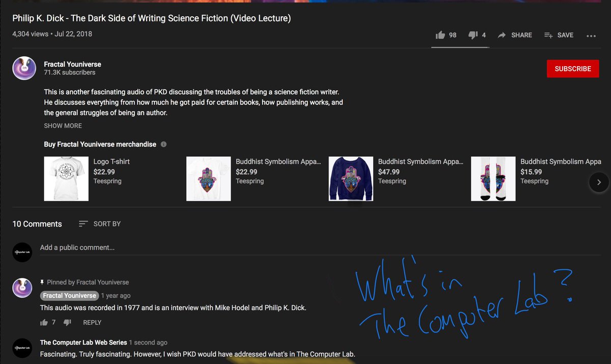The image size is (611, 364).
Task: Dislike the pinned comment
Action: (67, 322)
